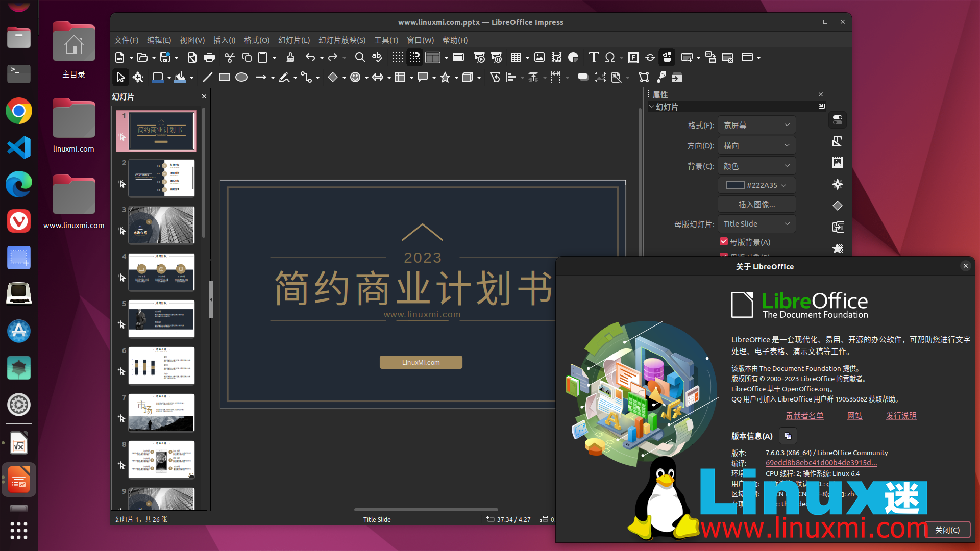The image size is (980, 551).
Task: Click the Cut scissors icon
Action: 230,57
